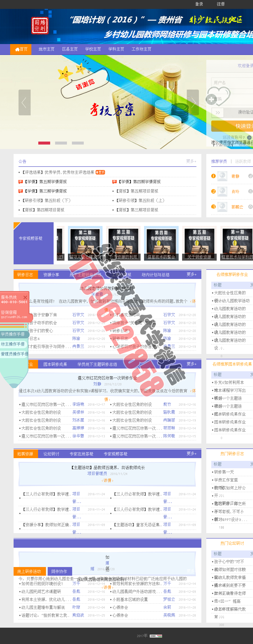
Task: Click the slide verification handle
Action: (x=218, y=113)
